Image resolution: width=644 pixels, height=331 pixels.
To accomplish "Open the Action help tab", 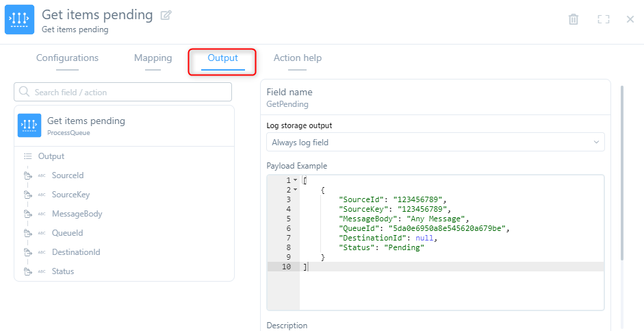I will (x=297, y=58).
